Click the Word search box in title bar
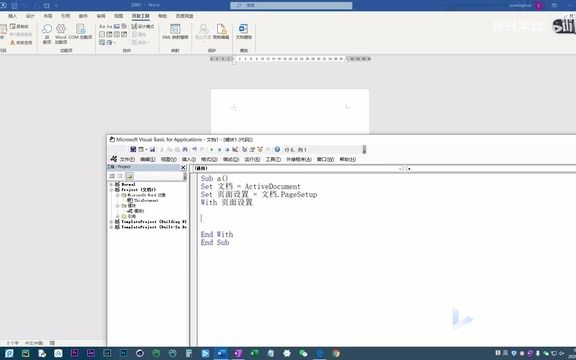 tap(291, 5)
